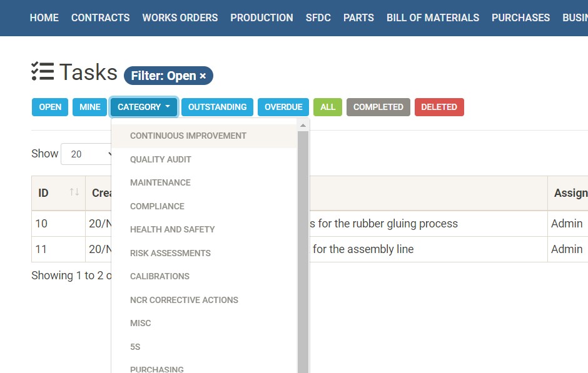Click the dropdown scrollbar up arrow

[303, 126]
